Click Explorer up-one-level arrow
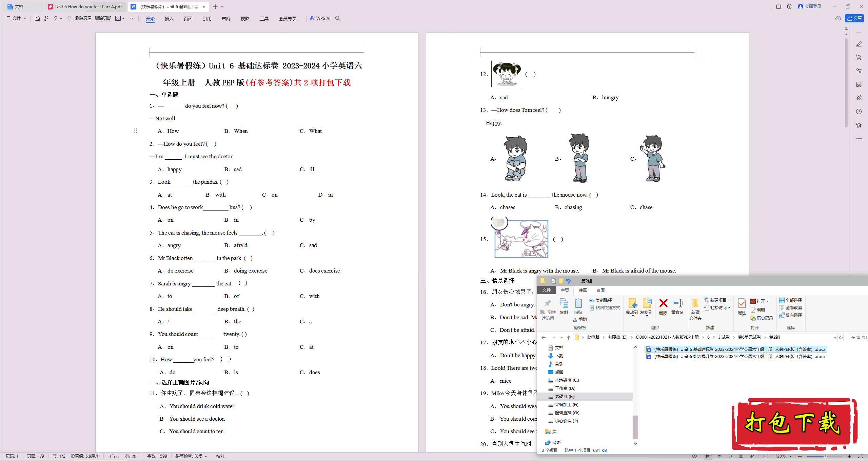This screenshot has height=461, width=868. coord(569,337)
